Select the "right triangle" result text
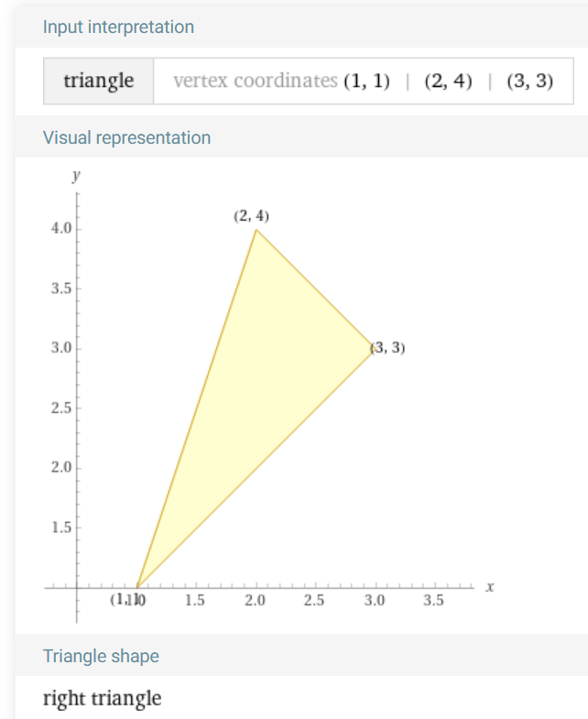This screenshot has width=588, height=719. (102, 699)
